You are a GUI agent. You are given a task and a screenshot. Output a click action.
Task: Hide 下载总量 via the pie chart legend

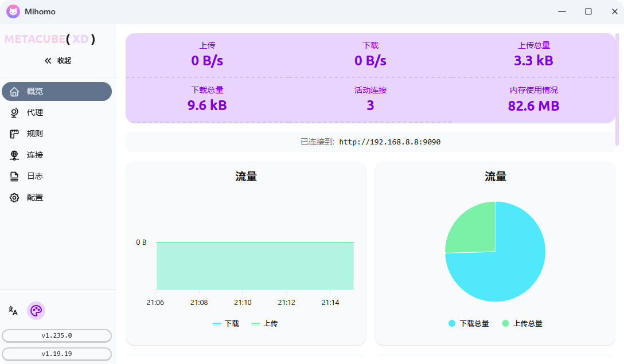[x=467, y=323]
